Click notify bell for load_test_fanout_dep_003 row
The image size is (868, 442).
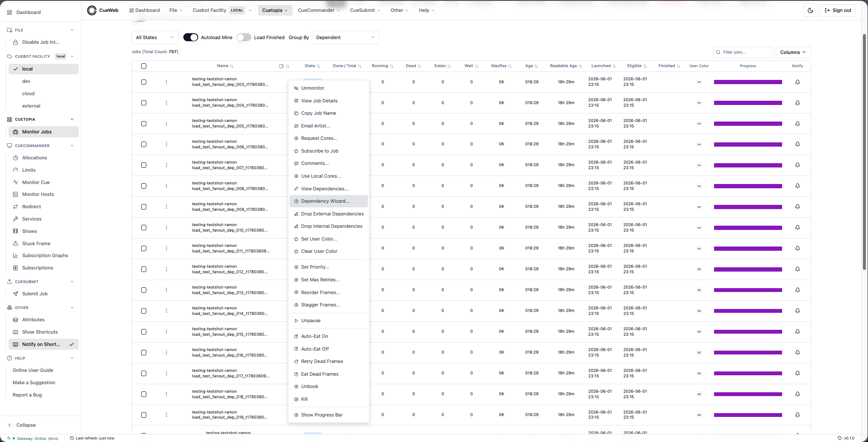tap(797, 82)
